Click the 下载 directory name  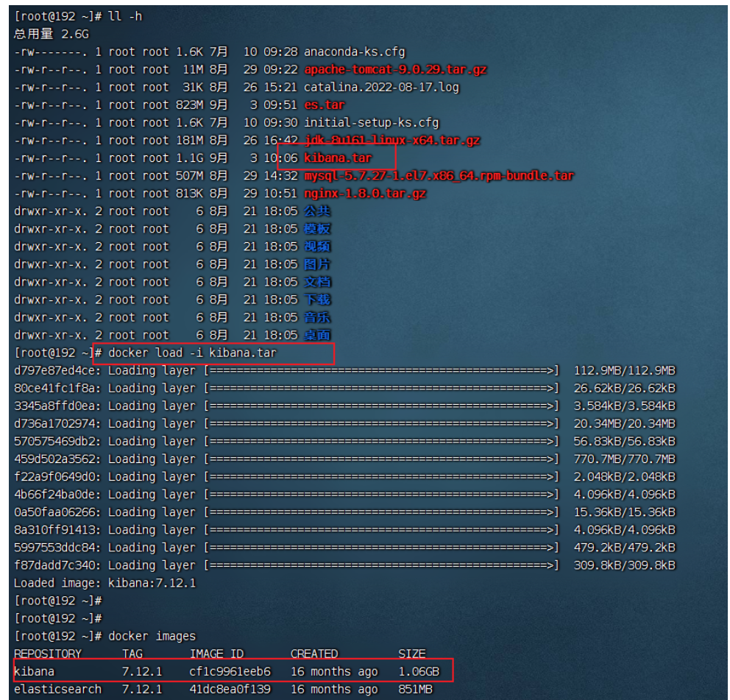pos(317,300)
